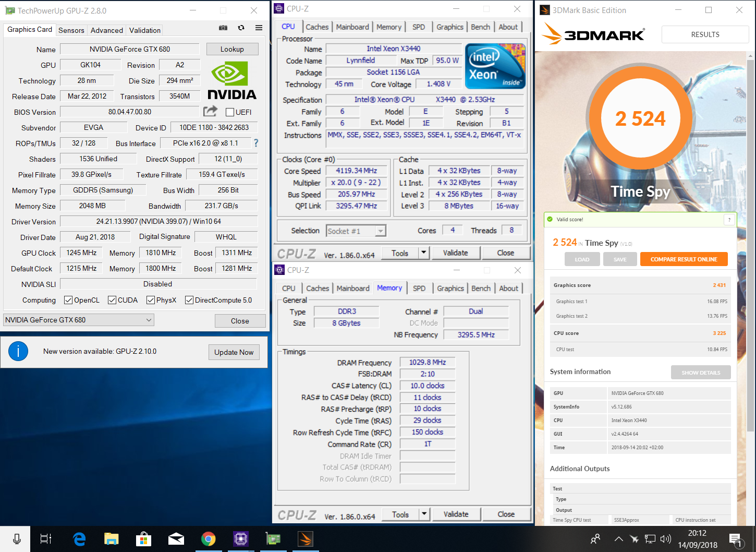Click the Load button in 3DMark
Image resolution: width=756 pixels, height=552 pixels.
(x=582, y=259)
